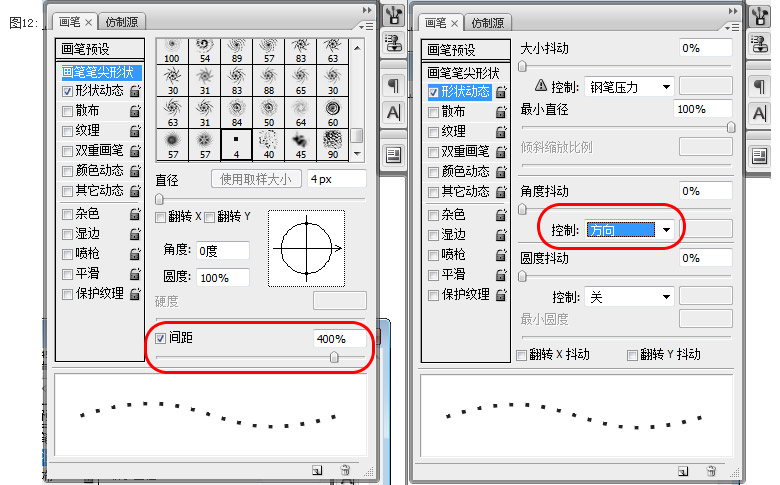Click the new brush icon at bottom of right panel
The image size is (780, 485).
(683, 469)
